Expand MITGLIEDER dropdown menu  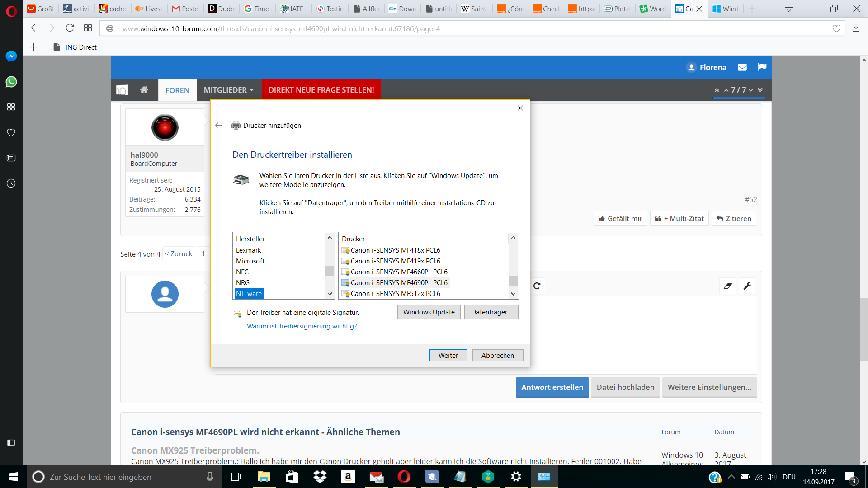pos(228,90)
